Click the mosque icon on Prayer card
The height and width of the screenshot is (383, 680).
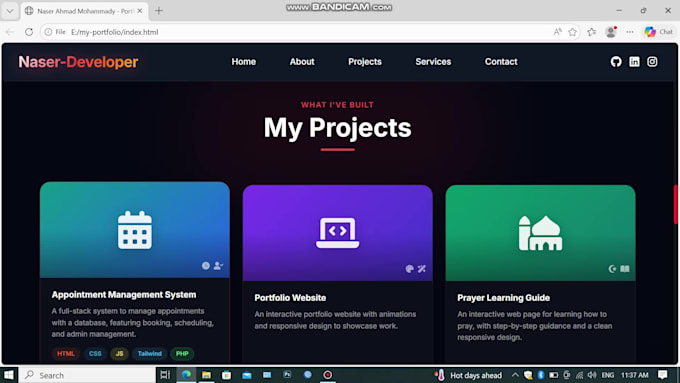point(540,233)
